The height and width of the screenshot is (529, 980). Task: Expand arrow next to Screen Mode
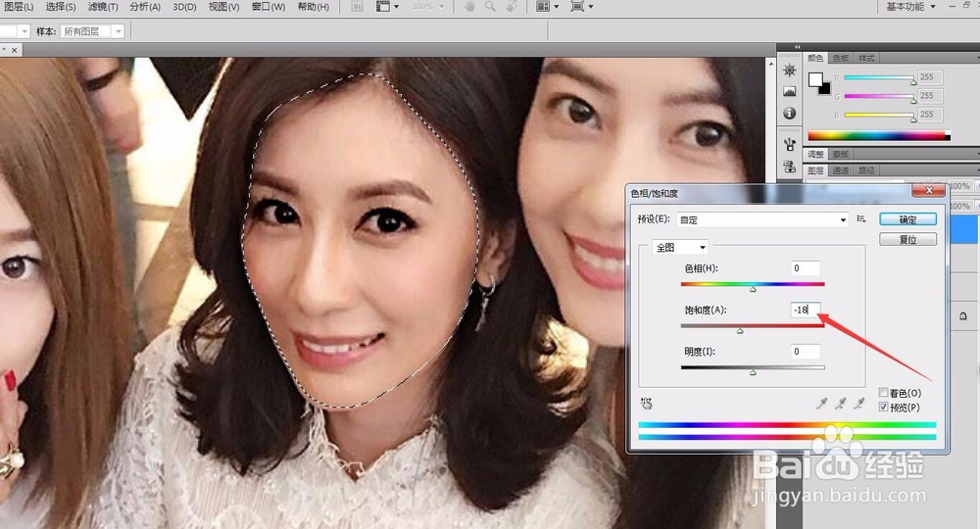[591, 7]
